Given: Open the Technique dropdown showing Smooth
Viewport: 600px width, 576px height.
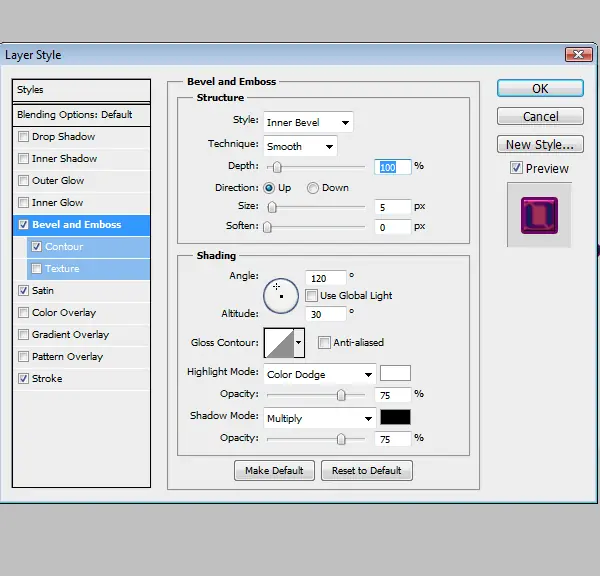Looking at the screenshot, I should 300,146.
